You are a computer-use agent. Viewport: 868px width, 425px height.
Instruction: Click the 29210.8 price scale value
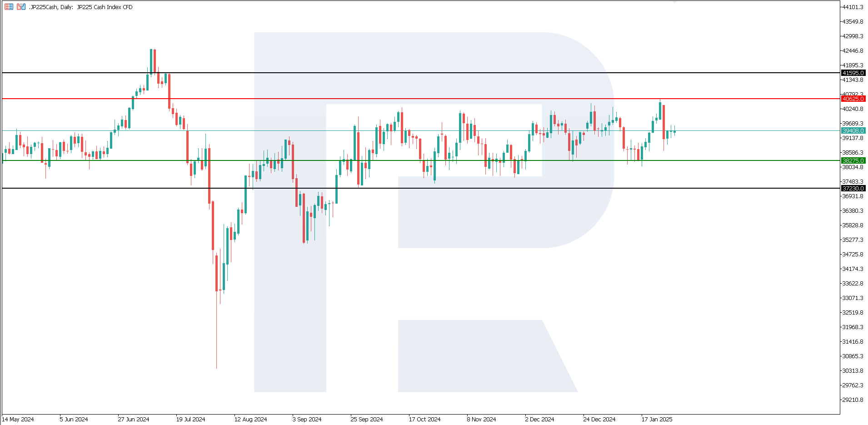coord(853,400)
